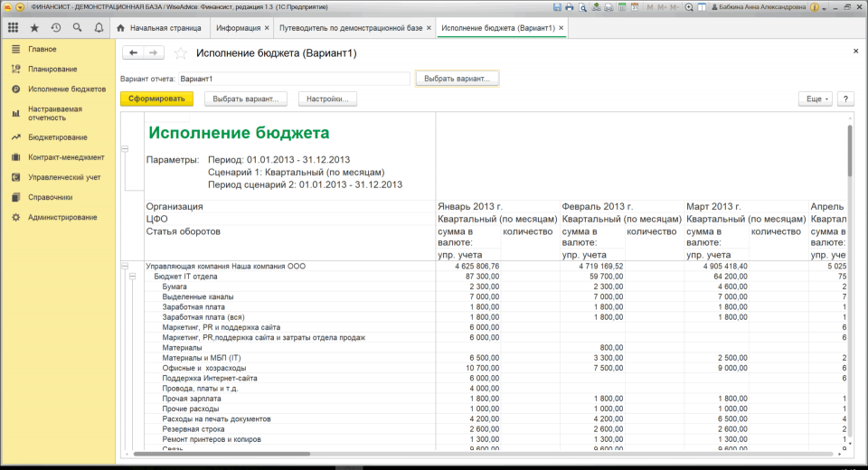Click the Вариант отчета input field

[x=294, y=79]
